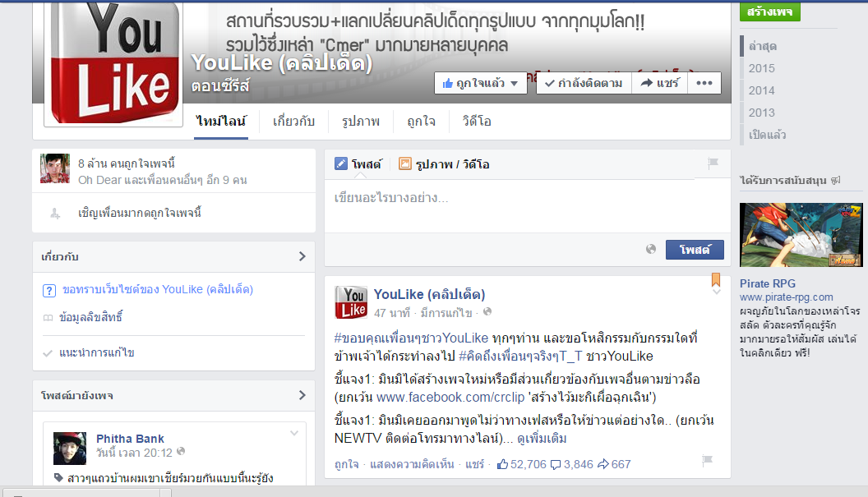Click the 3,846 comments count icon
Image resolution: width=868 pixels, height=497 pixels.
[x=556, y=464]
